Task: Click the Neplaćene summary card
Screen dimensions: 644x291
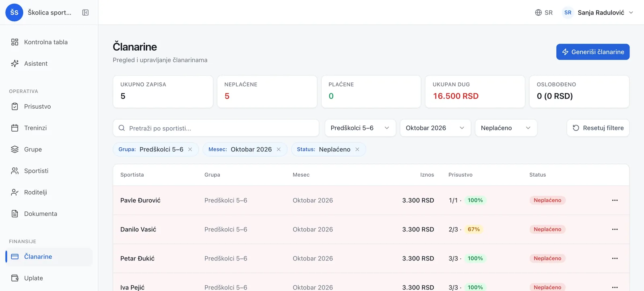Action: point(267,92)
